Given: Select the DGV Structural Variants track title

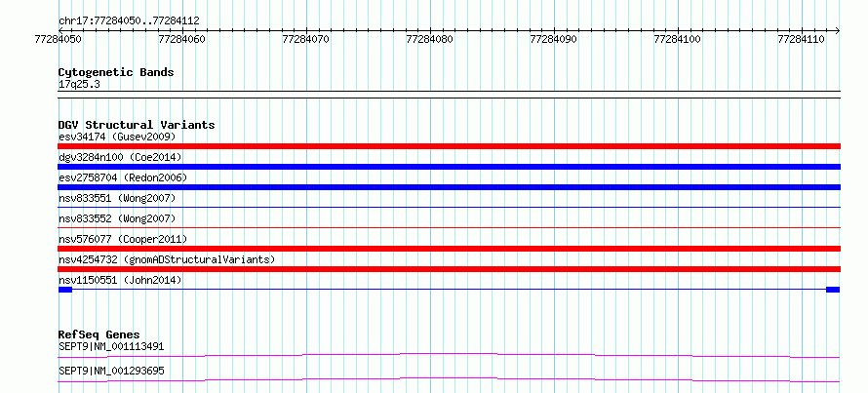Looking at the screenshot, I should 137,125.
